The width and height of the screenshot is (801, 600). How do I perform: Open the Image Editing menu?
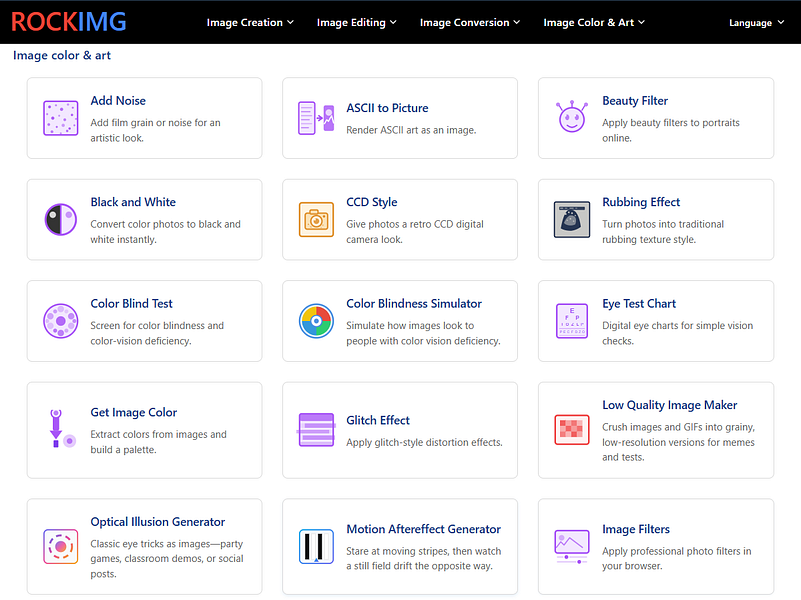click(x=357, y=22)
